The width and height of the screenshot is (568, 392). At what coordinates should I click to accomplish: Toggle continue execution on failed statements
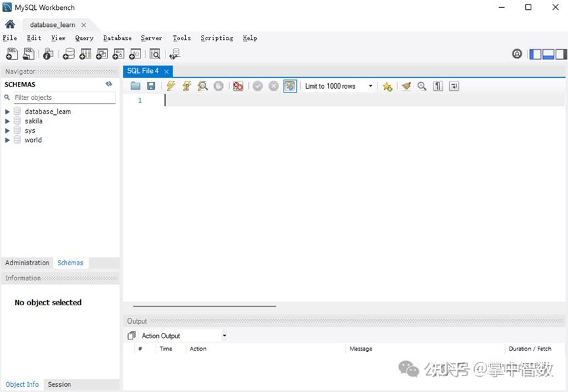pos(238,86)
